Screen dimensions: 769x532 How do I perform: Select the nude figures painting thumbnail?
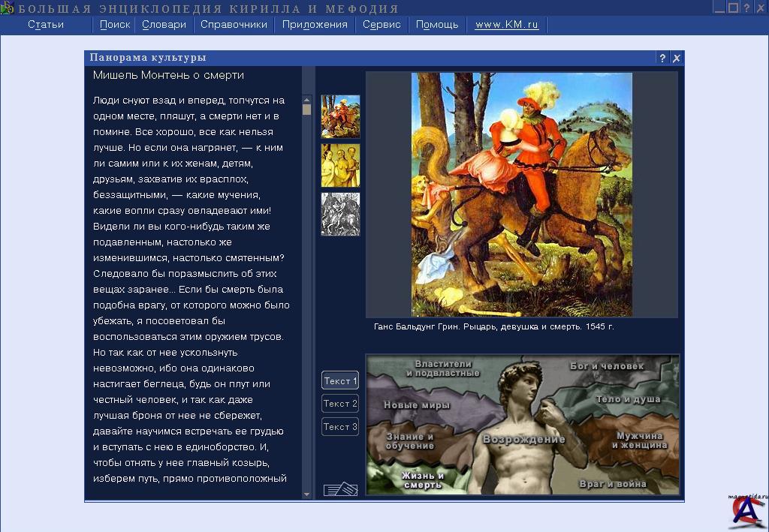[340, 165]
